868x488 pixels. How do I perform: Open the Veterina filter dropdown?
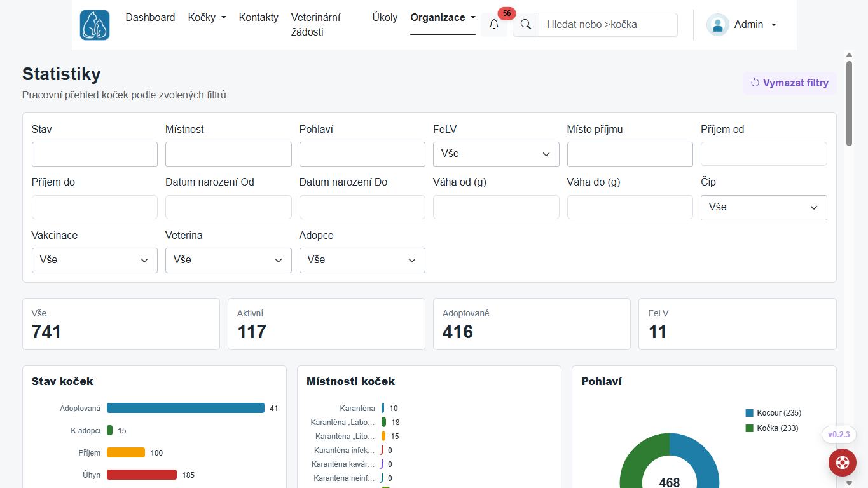pyautogui.click(x=228, y=261)
